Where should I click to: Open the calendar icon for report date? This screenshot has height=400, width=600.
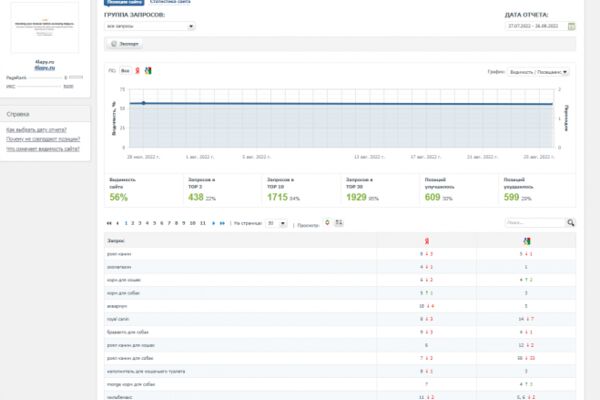[571, 26]
